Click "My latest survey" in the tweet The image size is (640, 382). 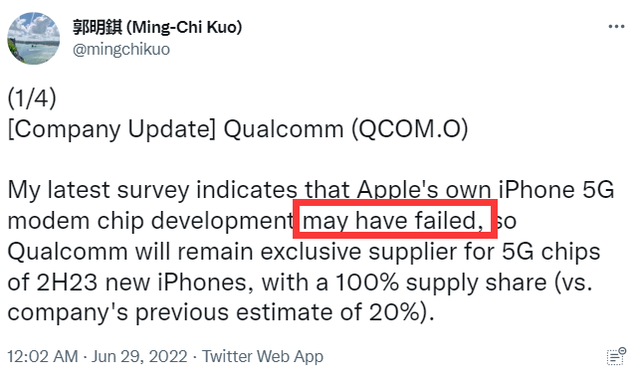98,190
